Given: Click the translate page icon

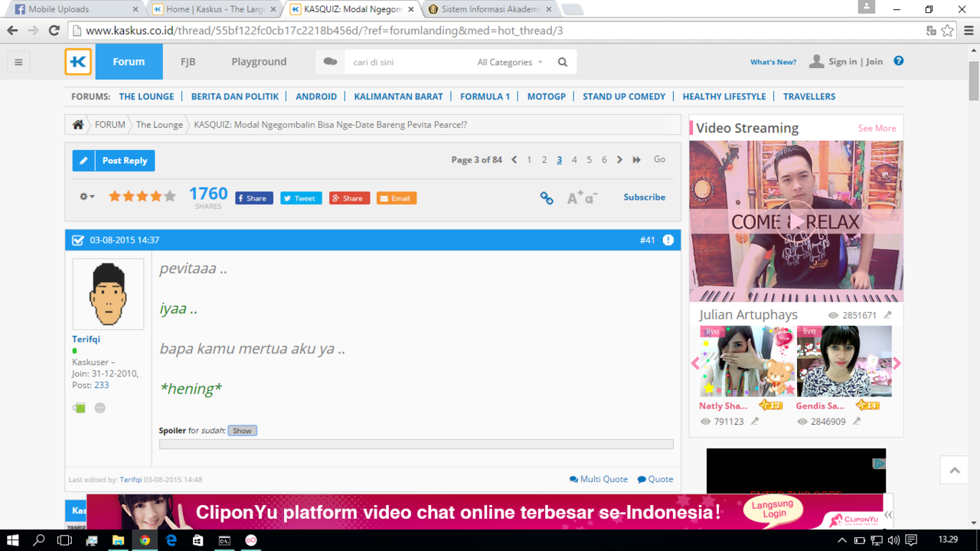Looking at the screenshot, I should (931, 31).
